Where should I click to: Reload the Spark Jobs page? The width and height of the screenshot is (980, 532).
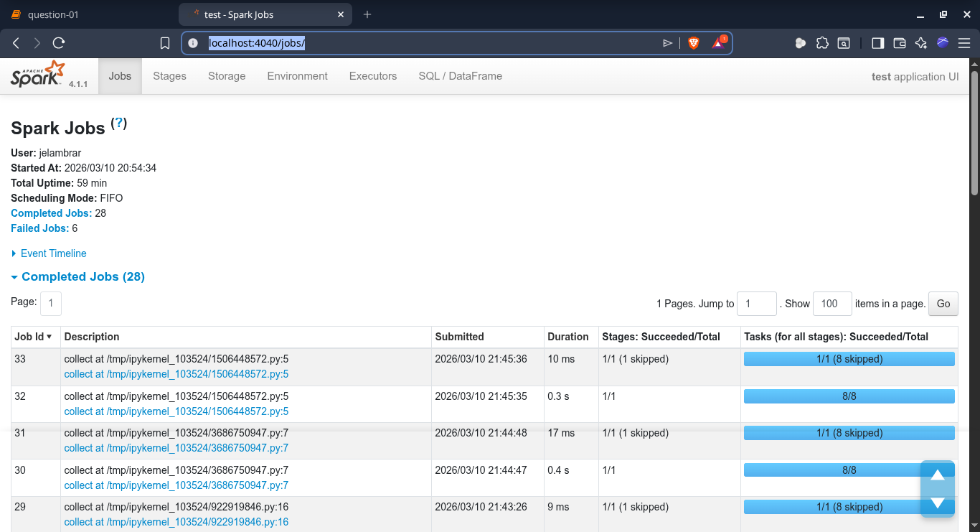point(59,43)
